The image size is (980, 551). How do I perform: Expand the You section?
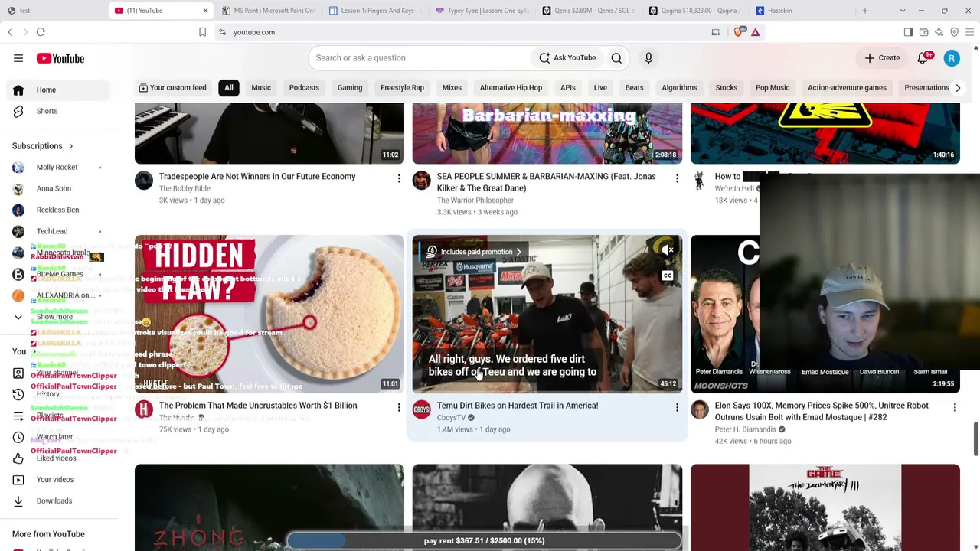point(23,351)
